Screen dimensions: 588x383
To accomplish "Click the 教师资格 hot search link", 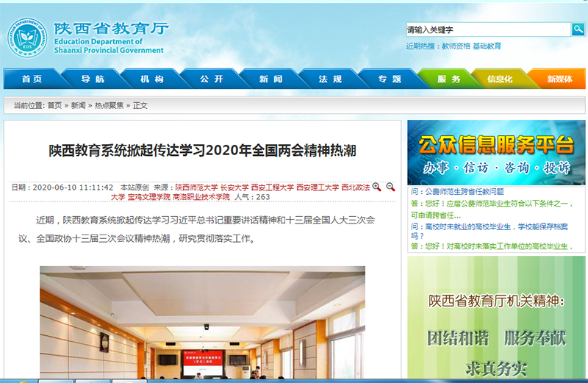I will pos(456,46).
